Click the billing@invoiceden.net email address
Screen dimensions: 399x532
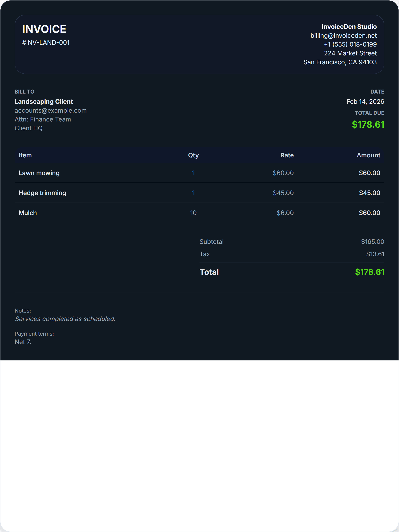point(343,36)
